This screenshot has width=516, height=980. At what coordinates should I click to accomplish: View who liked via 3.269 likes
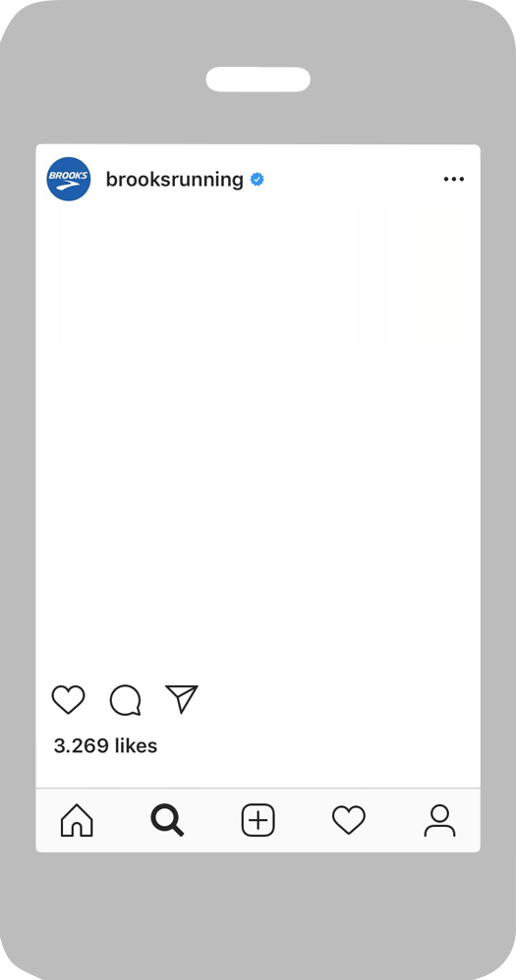(106, 745)
